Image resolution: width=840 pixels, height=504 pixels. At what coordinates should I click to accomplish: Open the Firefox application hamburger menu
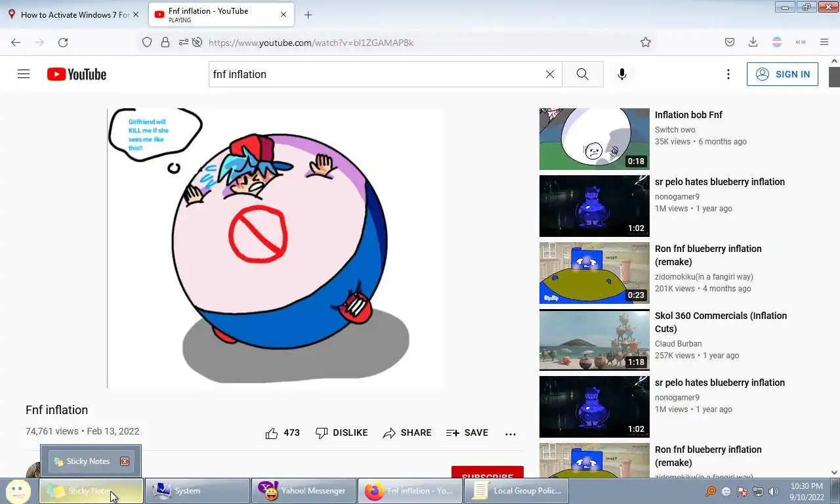824,43
